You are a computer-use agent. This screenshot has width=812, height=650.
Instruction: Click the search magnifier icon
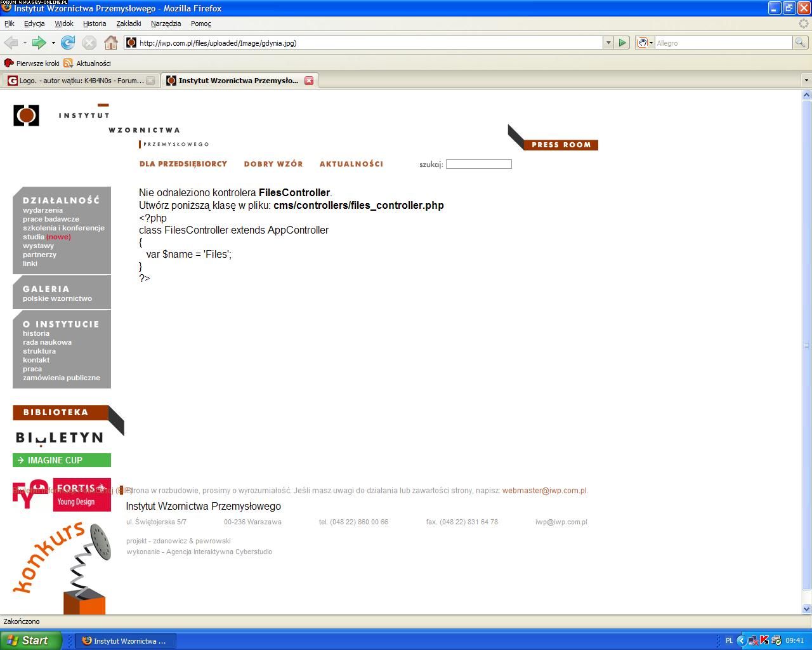click(x=801, y=43)
